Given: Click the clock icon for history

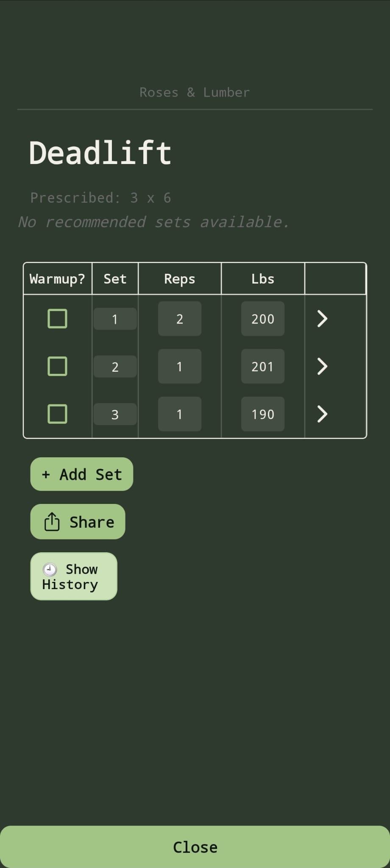Looking at the screenshot, I should click(50, 569).
